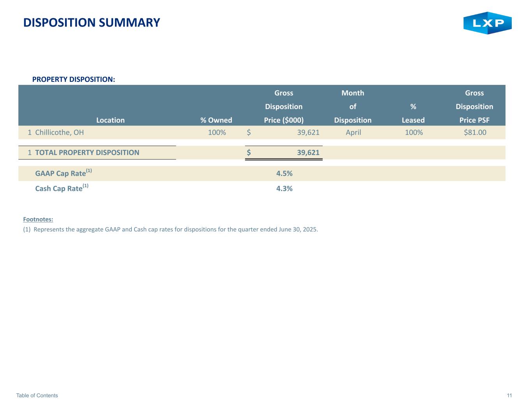This screenshot has width=532, height=411.
Task: Click the Chillicothe, OH location cell
Action: tap(59, 132)
